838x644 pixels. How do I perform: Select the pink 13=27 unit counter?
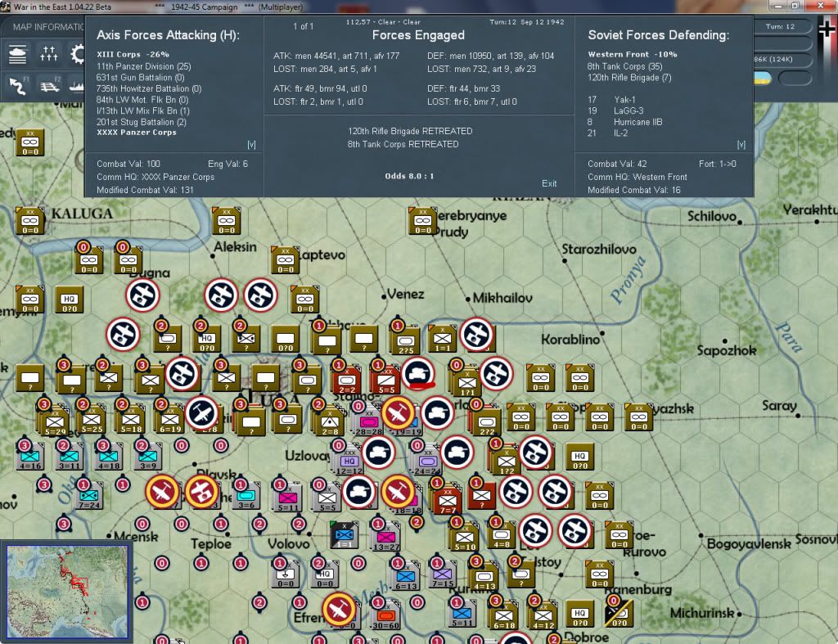pyautogui.click(x=386, y=537)
